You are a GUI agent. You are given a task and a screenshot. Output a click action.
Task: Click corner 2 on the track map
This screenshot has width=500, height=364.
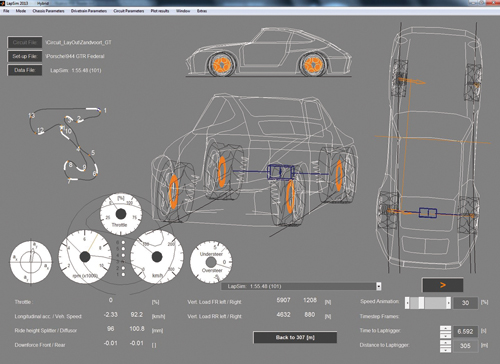[x=79, y=118]
